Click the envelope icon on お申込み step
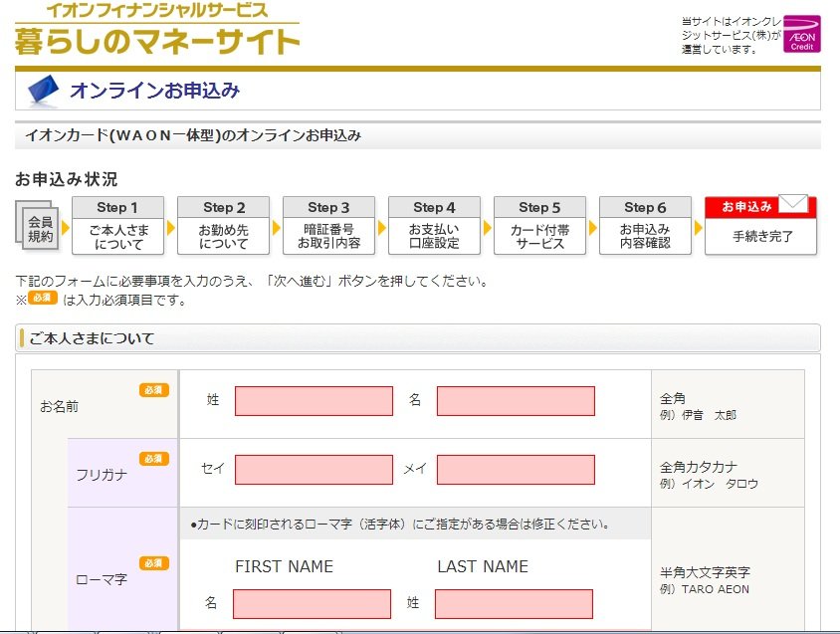Screen dimensions: 840x634 [793, 205]
